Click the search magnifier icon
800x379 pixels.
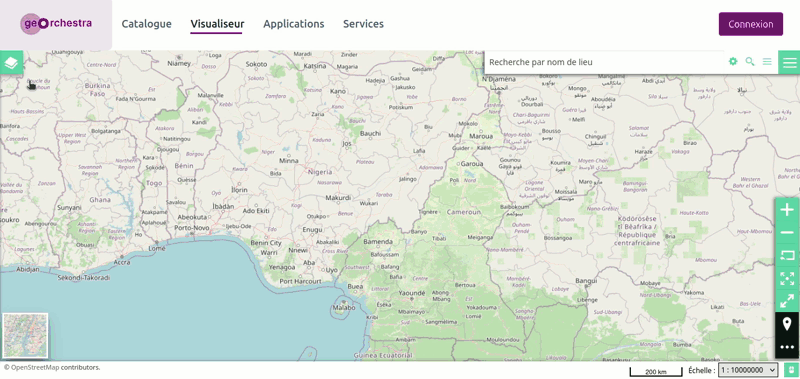(750, 62)
